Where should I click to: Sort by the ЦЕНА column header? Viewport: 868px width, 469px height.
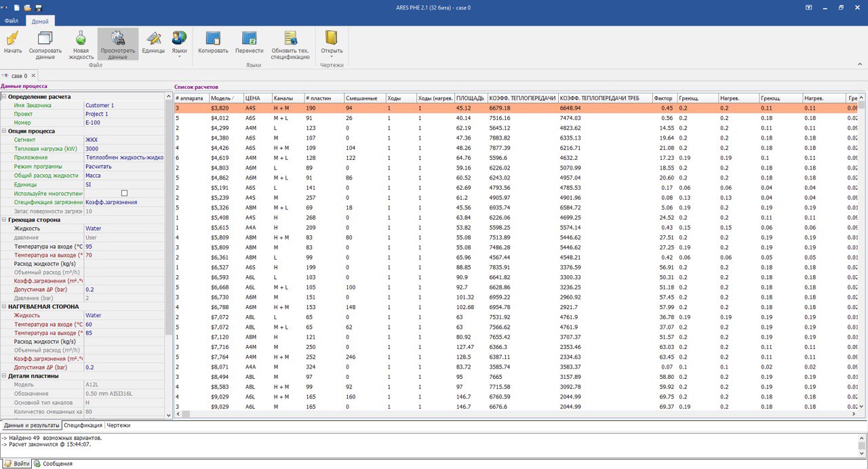coord(257,98)
